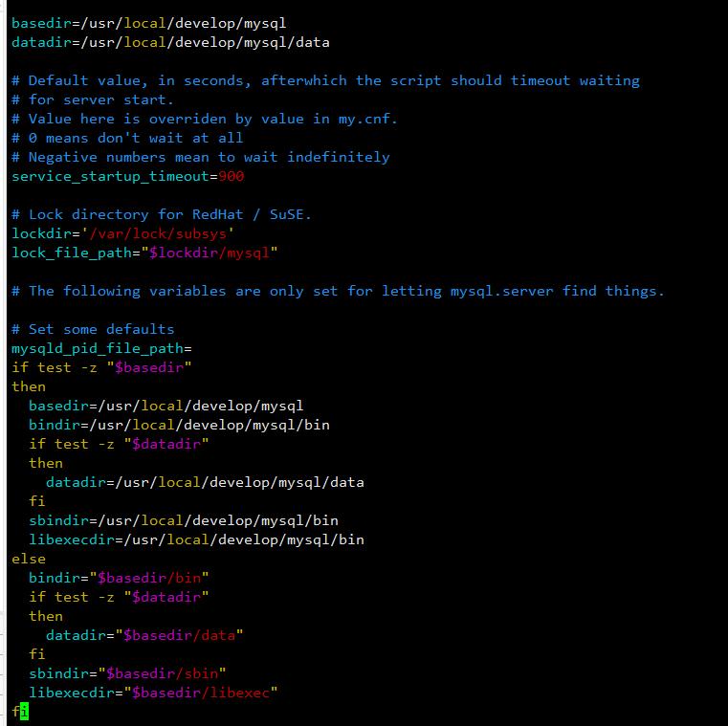The image size is (728, 726).
Task: Click the line "basedir=/usr/local/develop/mysql" at top
Action: tap(148, 23)
